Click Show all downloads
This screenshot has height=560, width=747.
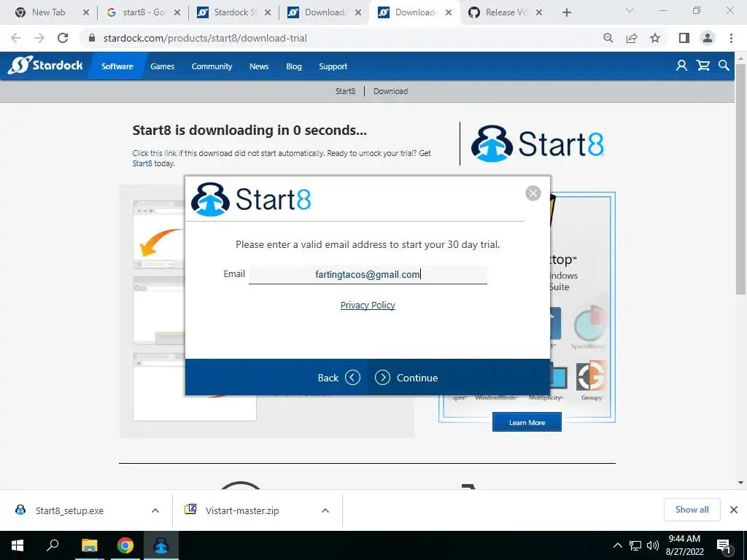[x=692, y=510]
